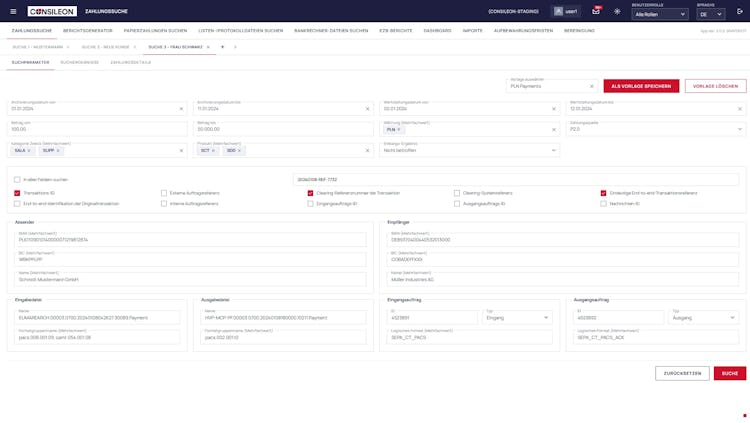Image resolution: width=750 pixels, height=423 pixels.
Task: Toggle the light/dark theme sun icon
Action: point(617,11)
